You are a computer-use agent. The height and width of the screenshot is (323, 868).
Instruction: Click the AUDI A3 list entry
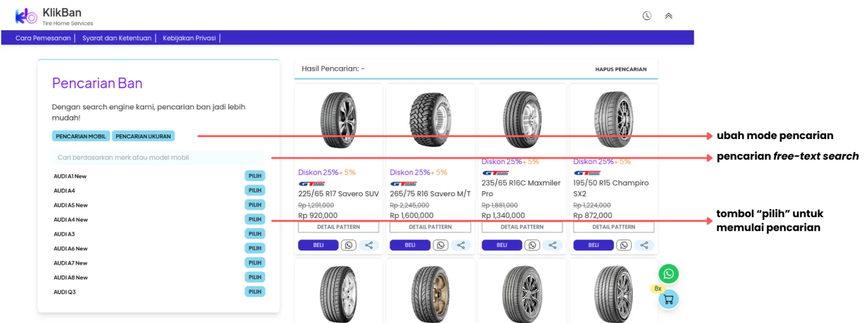pyautogui.click(x=64, y=234)
